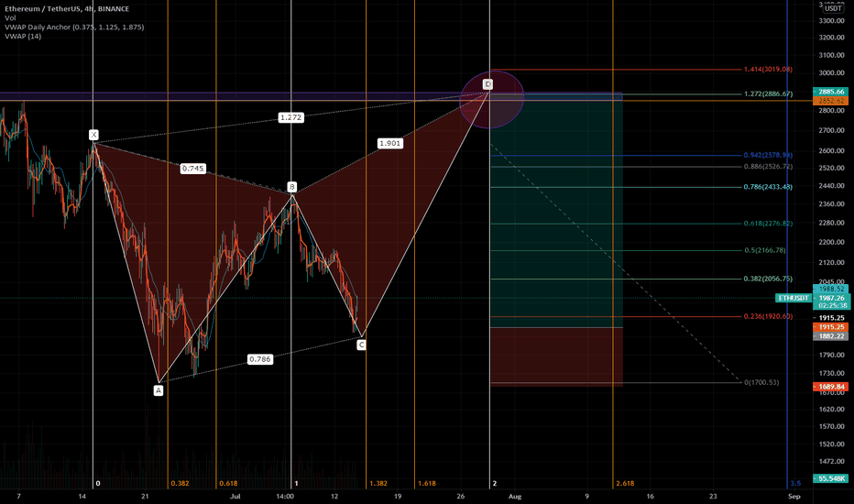
Task: Click the orange 1915.25 price tag
Action: [x=830, y=327]
